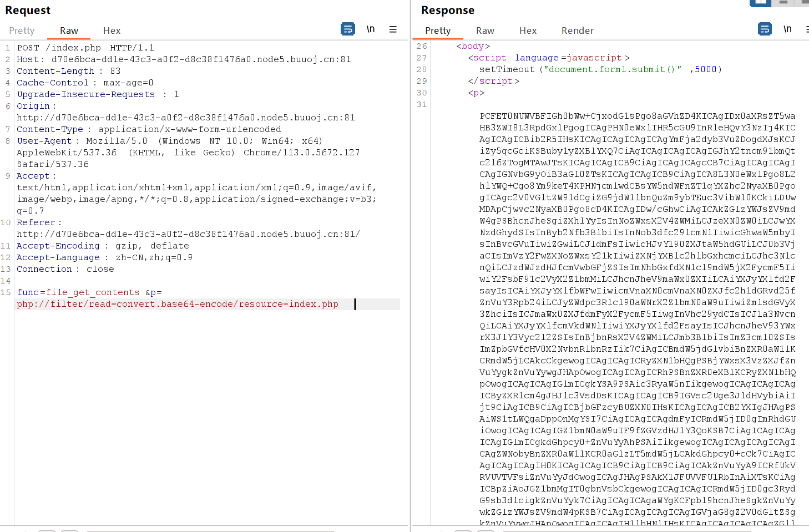The width and height of the screenshot is (809, 532).
Task: Click the 'User-Agent' header name
Action: (x=44, y=141)
